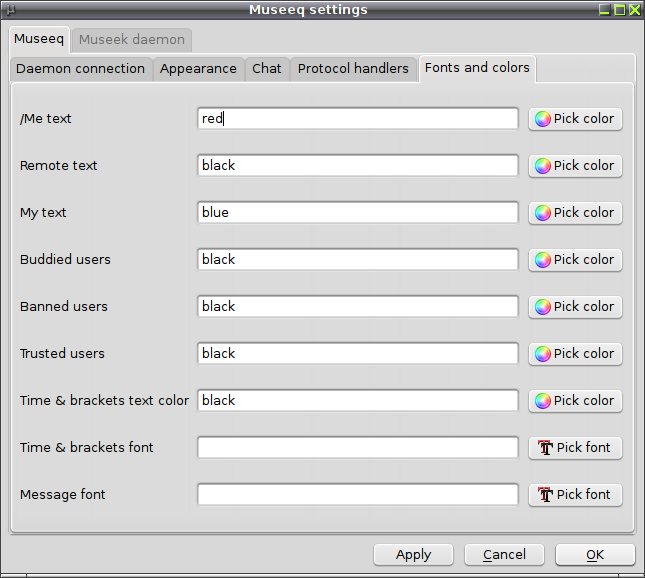Open the window menu icon in title bar
This screenshot has height=578, width=645.
(11, 9)
